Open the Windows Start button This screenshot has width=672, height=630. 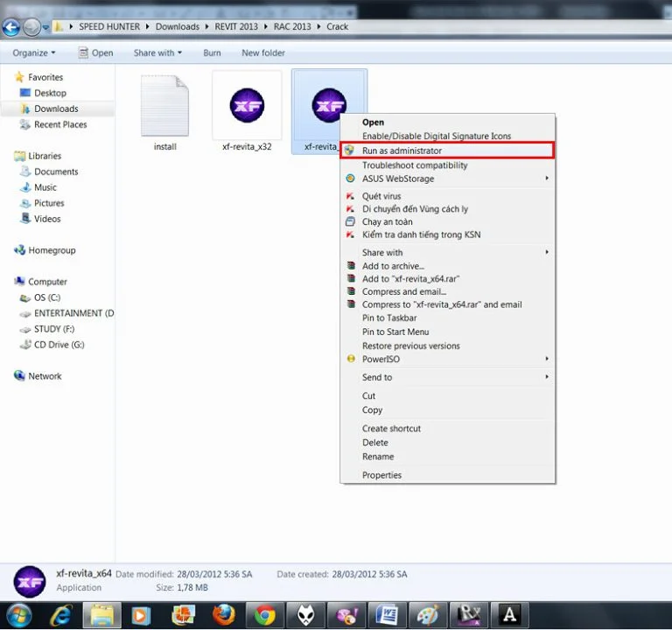(19, 616)
